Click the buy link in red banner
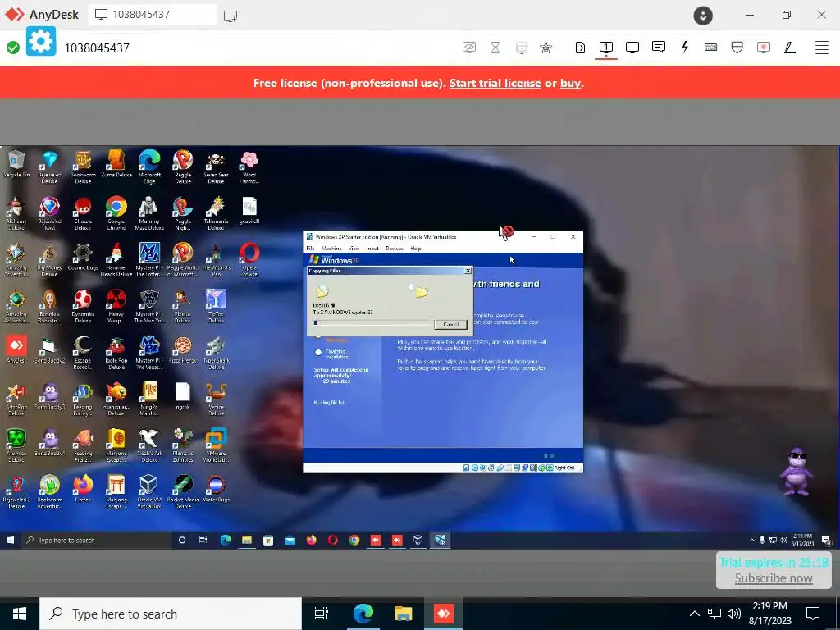Viewport: 840px width, 630px height. 570,83
